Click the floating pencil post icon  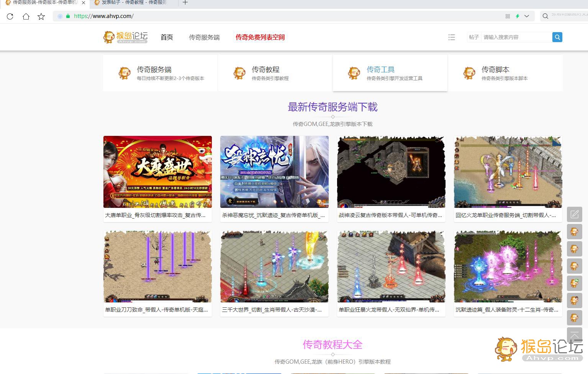[574, 214]
